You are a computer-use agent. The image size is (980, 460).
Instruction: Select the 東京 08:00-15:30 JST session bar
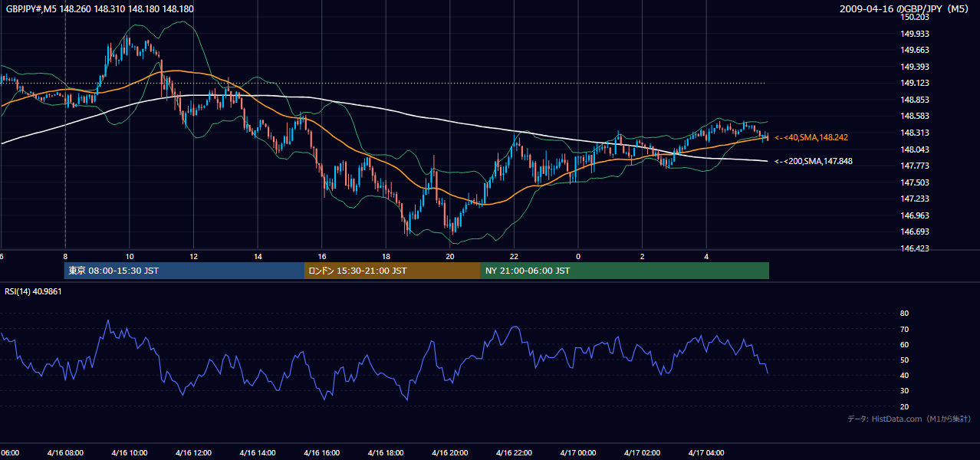[x=184, y=271]
